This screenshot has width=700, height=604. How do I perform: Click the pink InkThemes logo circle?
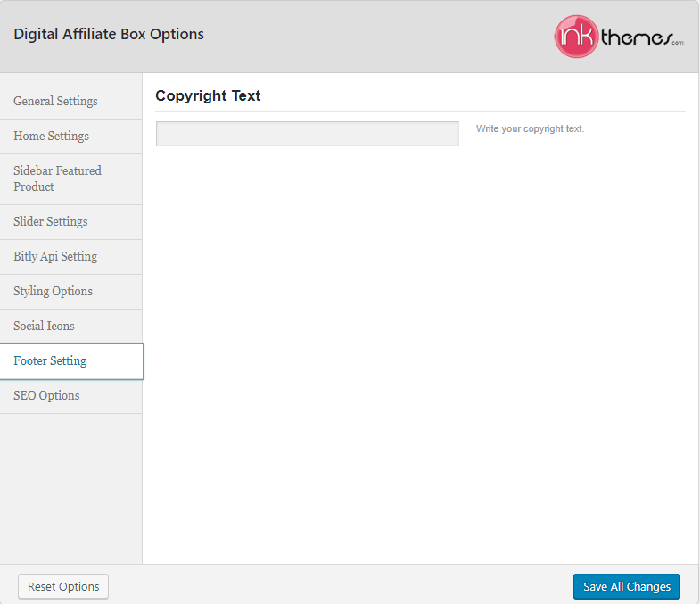[x=575, y=37]
